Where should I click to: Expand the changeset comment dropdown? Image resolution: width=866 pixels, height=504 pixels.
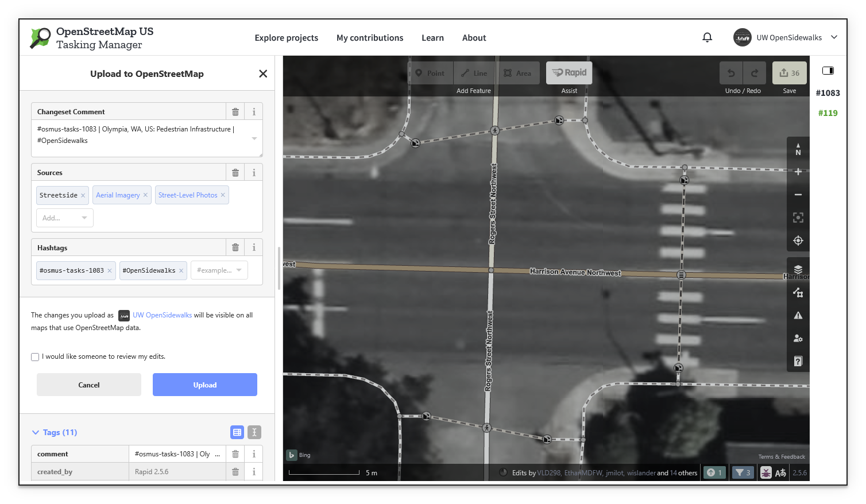253,138
